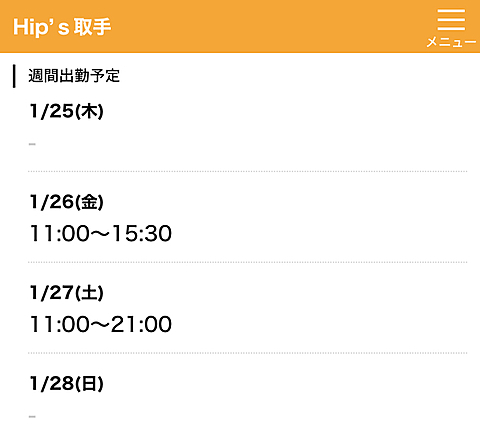Click the top line of menu icon
The height and width of the screenshot is (440, 480).
451,10
